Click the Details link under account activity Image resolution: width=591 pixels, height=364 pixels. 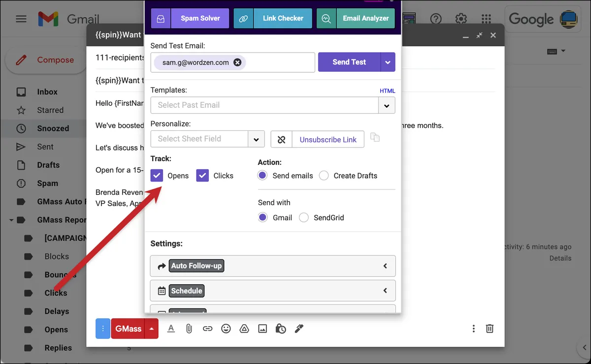click(560, 258)
